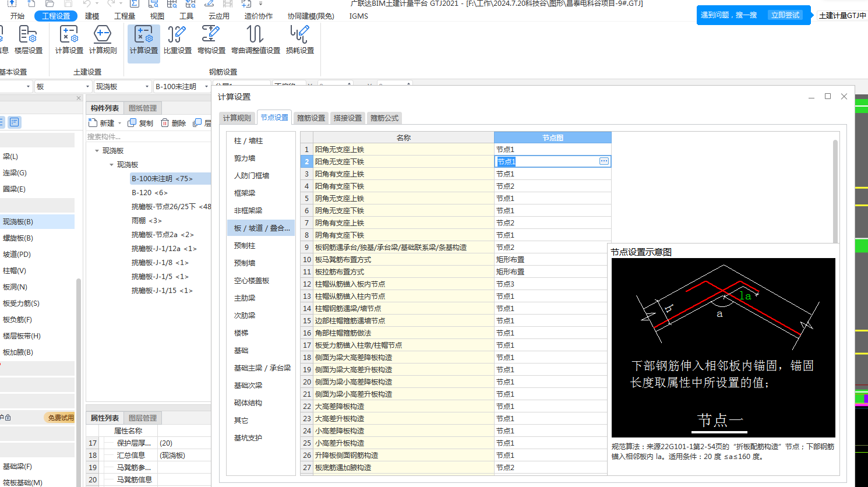
Task: Click the list view icon in left panel
Action: pyautogui.click(x=15, y=122)
